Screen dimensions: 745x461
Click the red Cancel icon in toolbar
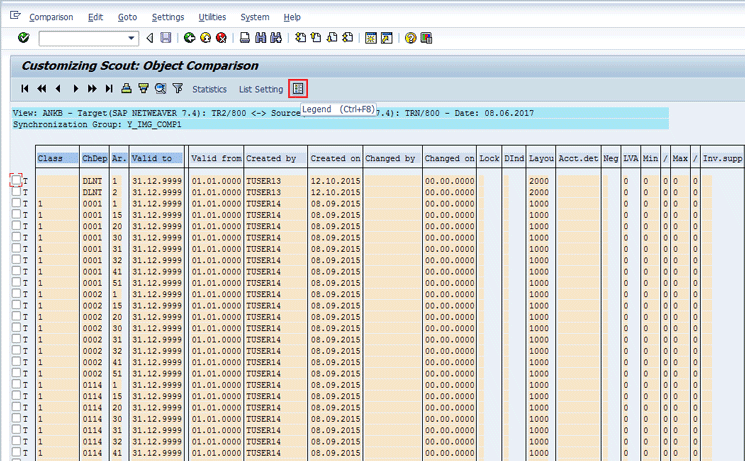point(222,38)
